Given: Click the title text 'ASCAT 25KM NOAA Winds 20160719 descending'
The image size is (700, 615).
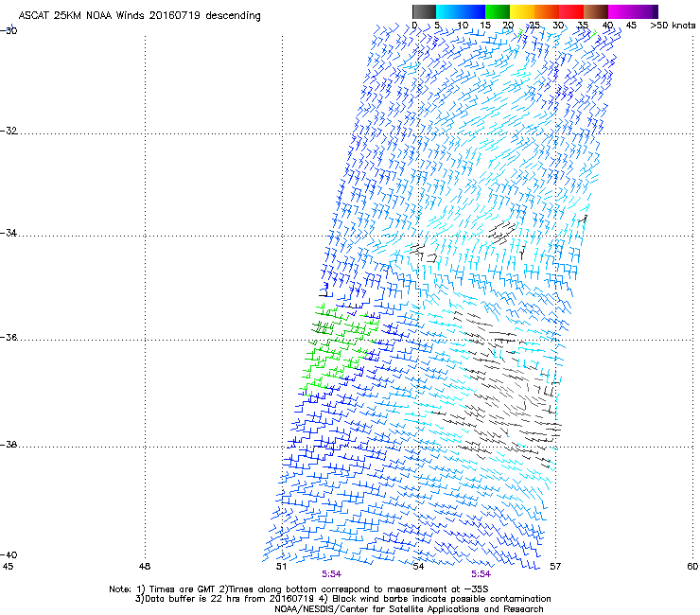Looking at the screenshot, I should (x=139, y=16).
